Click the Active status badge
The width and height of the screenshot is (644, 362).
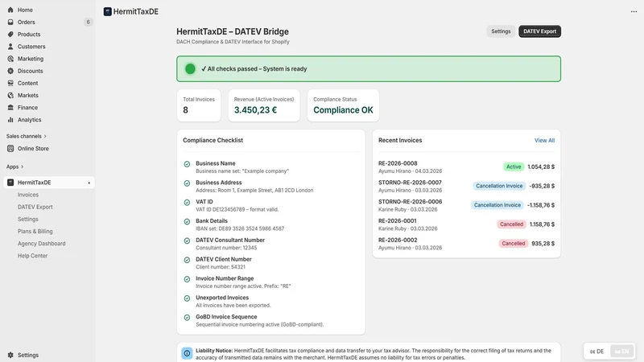coord(514,167)
